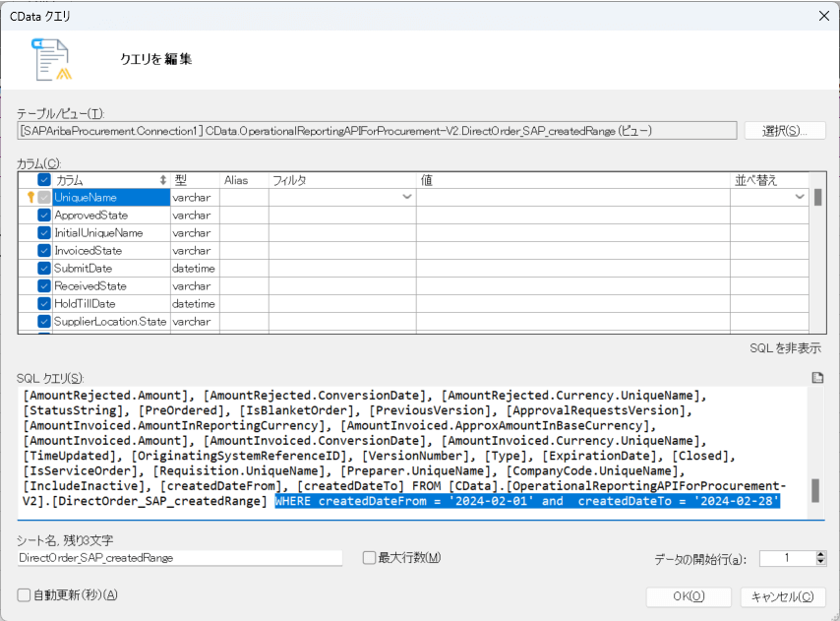Click the [TimeUpdated] text in SQL query
840x621 pixels.
(x=69, y=456)
